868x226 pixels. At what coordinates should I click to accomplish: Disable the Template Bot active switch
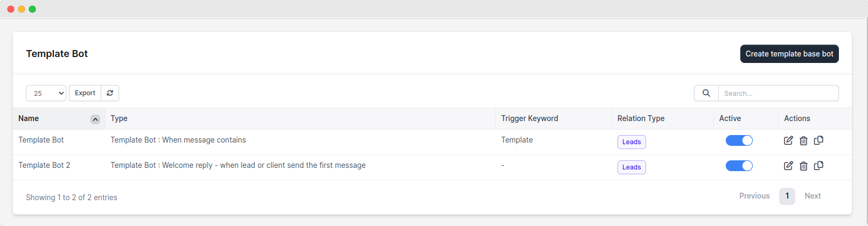click(x=739, y=140)
